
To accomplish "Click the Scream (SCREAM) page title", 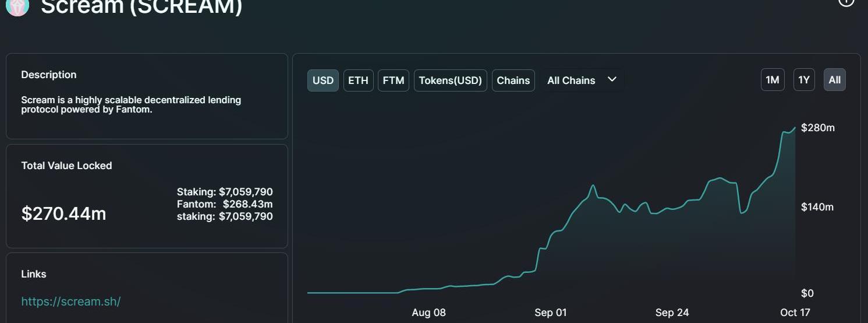I will click(141, 7).
